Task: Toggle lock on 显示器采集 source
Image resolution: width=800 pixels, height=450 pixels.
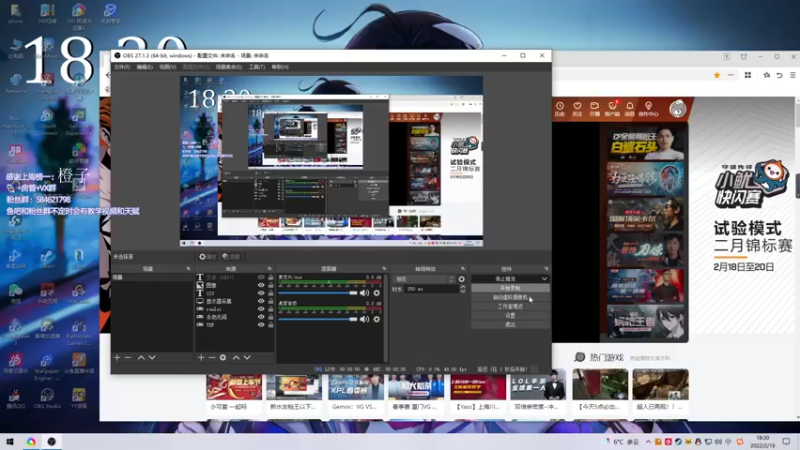Action: click(270, 301)
